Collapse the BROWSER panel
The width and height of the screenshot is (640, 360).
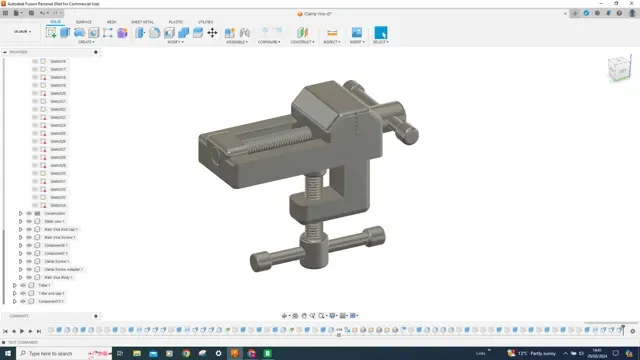[x=5, y=52]
